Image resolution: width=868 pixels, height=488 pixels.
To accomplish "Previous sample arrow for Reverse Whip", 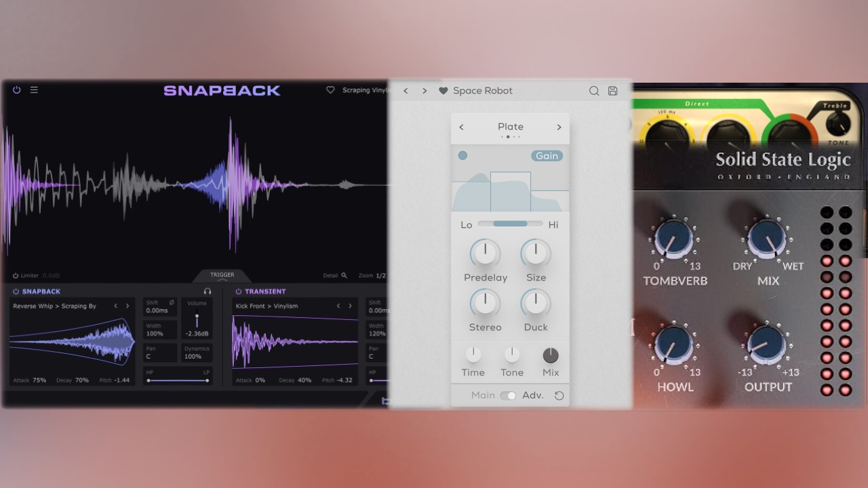I will pos(115,306).
